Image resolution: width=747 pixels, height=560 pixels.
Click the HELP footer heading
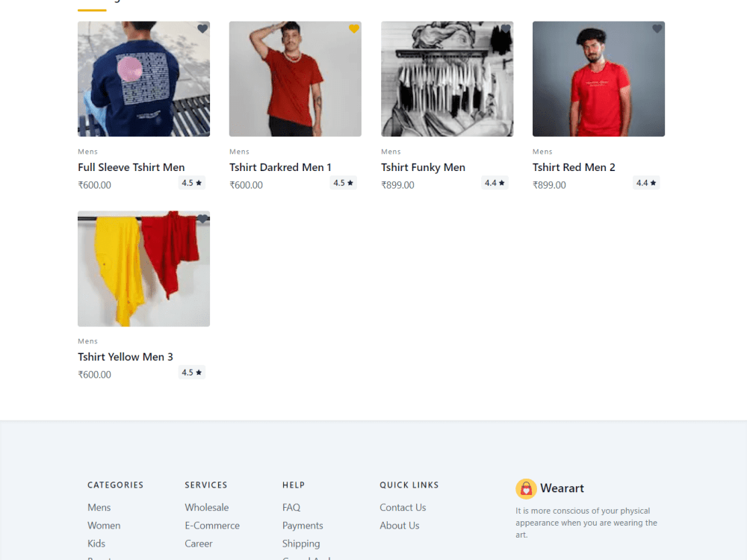(294, 485)
